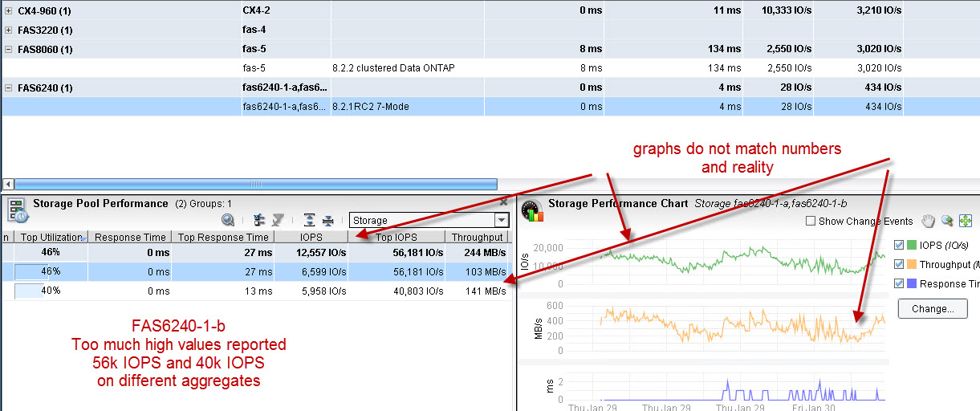The width and height of the screenshot is (980, 411).
Task: Sort by Response Time column header
Action: click(131, 237)
